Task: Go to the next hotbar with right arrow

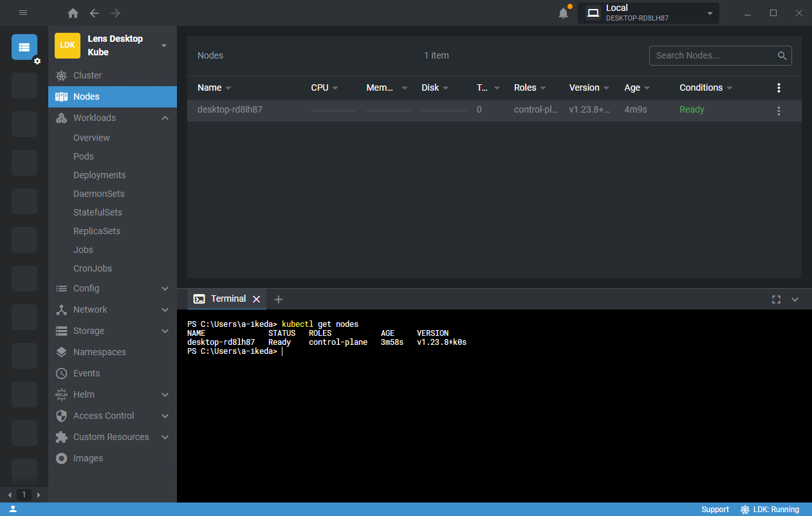Action: [39, 495]
